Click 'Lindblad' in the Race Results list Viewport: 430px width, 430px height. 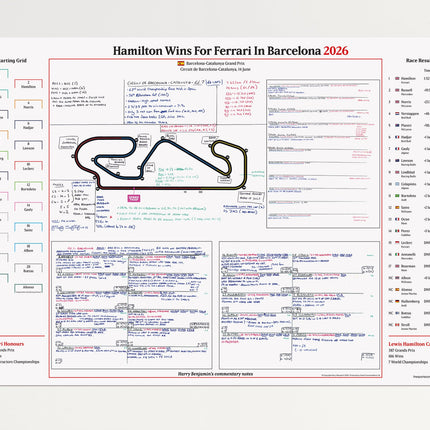[x=408, y=172]
